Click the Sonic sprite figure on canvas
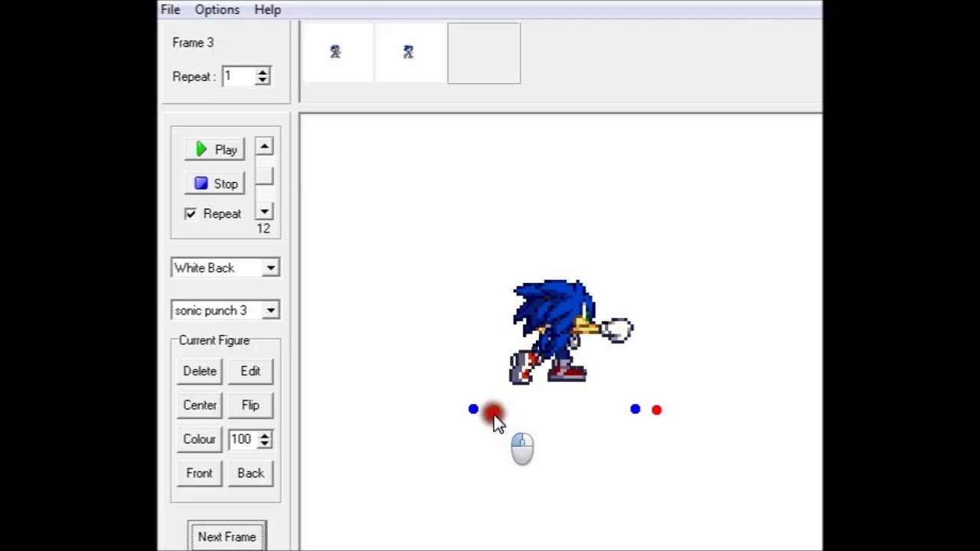This screenshot has width=980, height=551. coord(571,331)
